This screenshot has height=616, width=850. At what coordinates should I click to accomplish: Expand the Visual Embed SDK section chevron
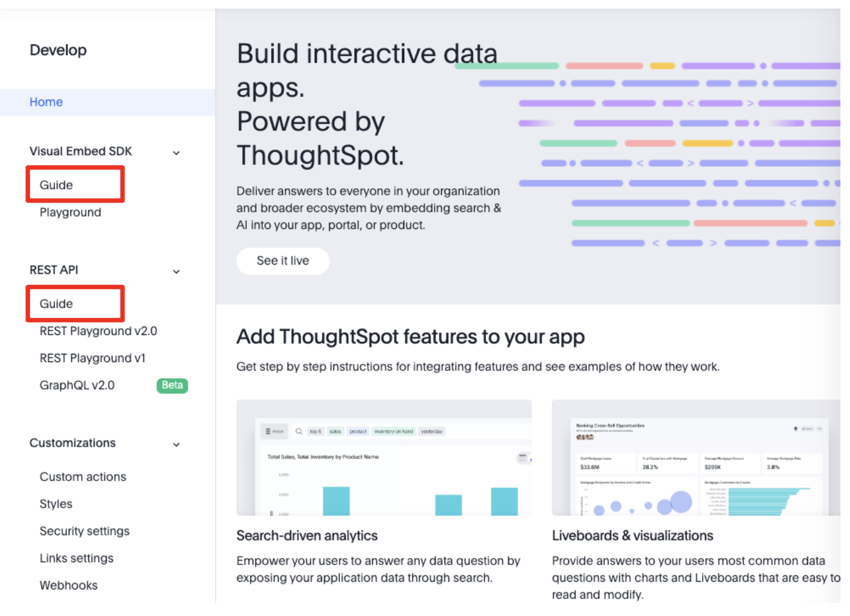coord(176,152)
